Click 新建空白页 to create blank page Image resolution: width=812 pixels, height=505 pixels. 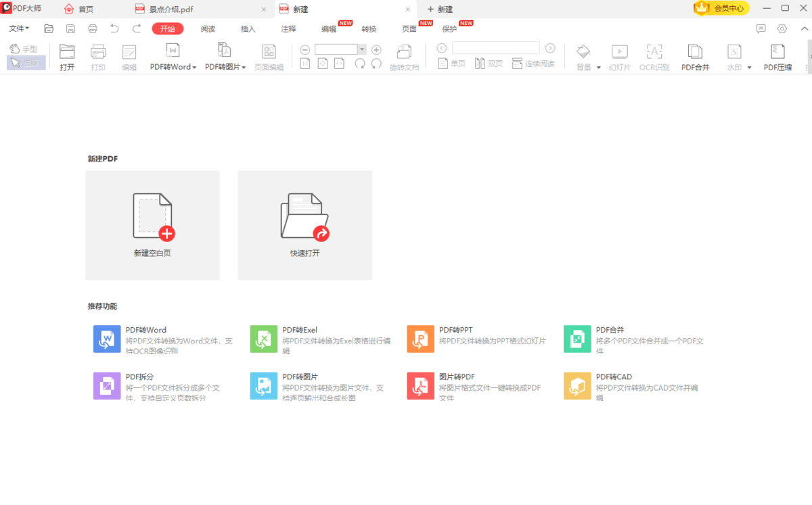152,225
